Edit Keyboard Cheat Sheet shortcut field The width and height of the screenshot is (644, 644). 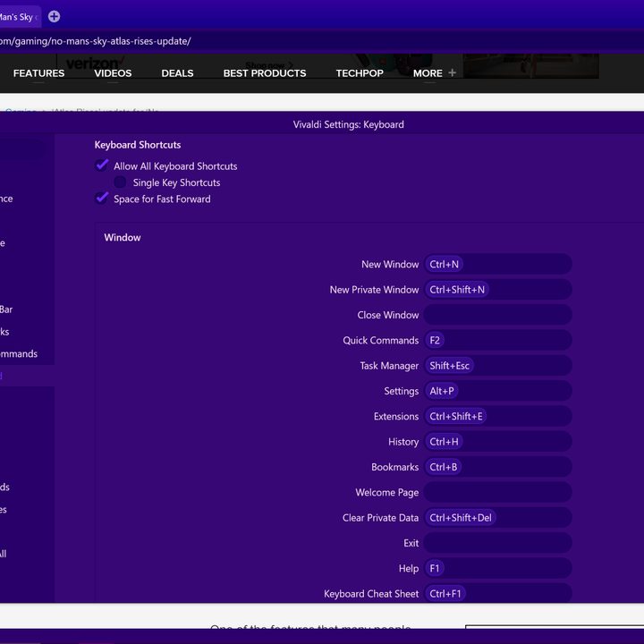(498, 594)
